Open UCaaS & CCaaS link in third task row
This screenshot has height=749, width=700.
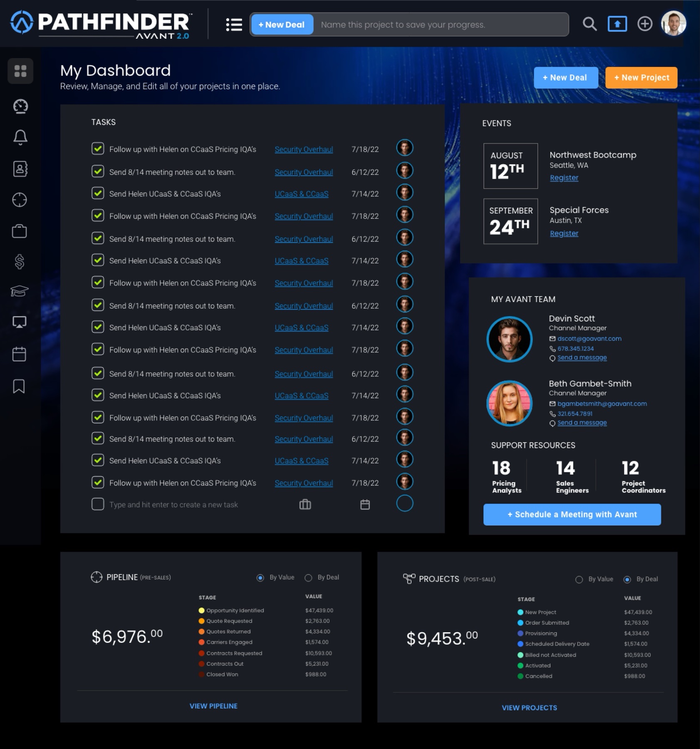[301, 194]
